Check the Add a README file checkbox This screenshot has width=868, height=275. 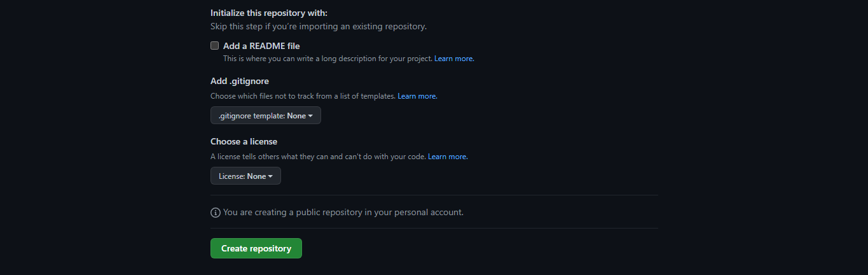215,46
